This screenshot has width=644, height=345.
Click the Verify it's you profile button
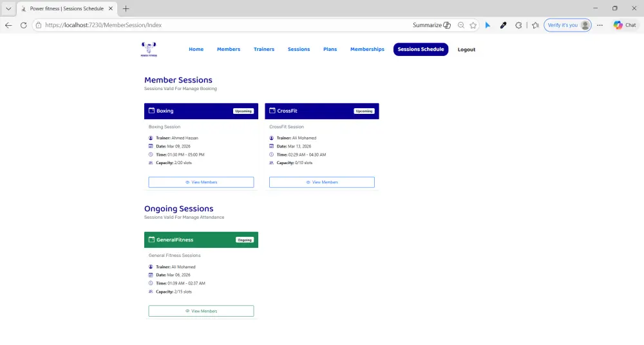[567, 25]
